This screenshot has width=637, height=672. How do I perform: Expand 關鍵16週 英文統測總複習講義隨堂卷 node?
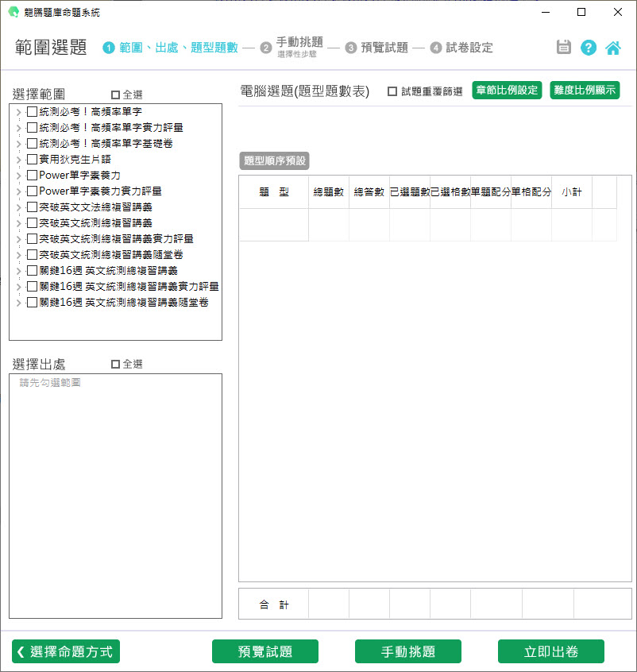point(18,303)
